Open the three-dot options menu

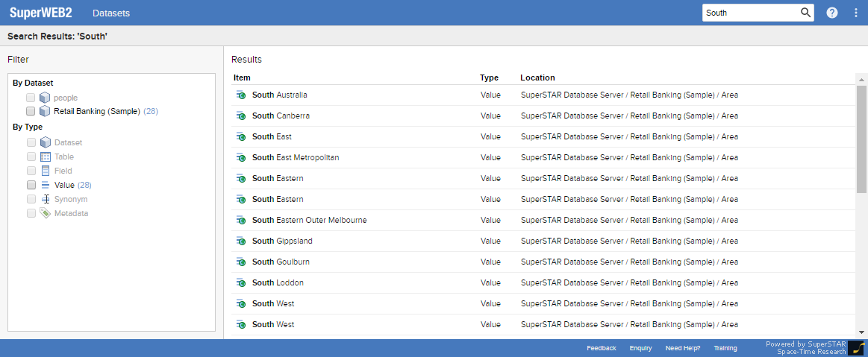click(856, 13)
